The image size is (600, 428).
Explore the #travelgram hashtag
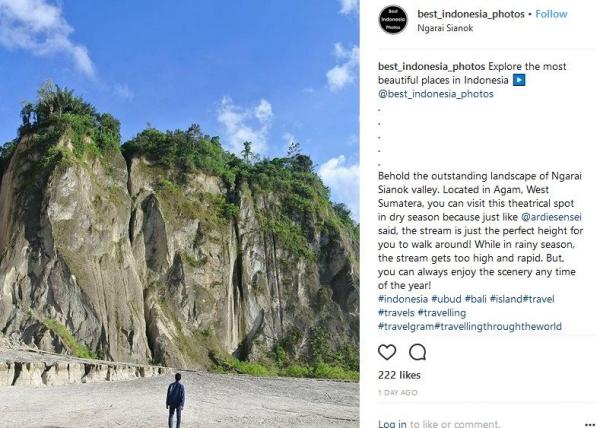tap(411, 327)
